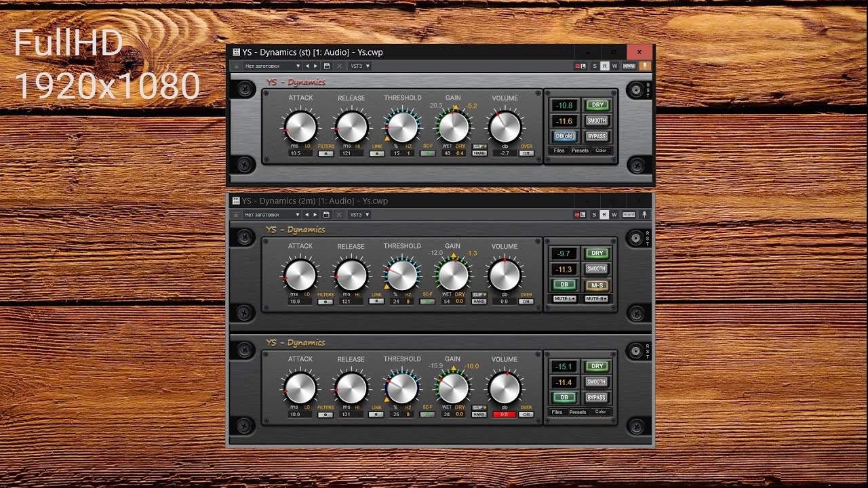Open the small menu icon left of preset box in (2m) window

pyautogui.click(x=235, y=214)
